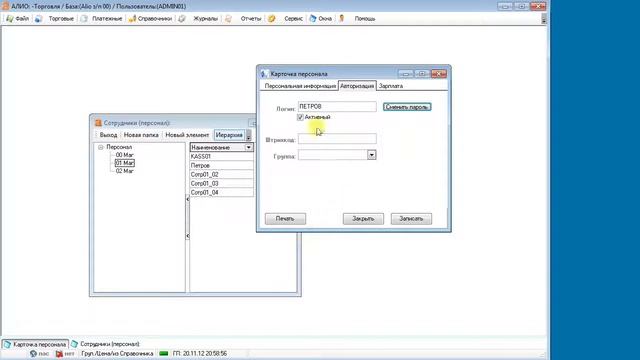Select the 02 Маг tree item
Image resolution: width=640 pixels, height=360 pixels.
coord(124,171)
